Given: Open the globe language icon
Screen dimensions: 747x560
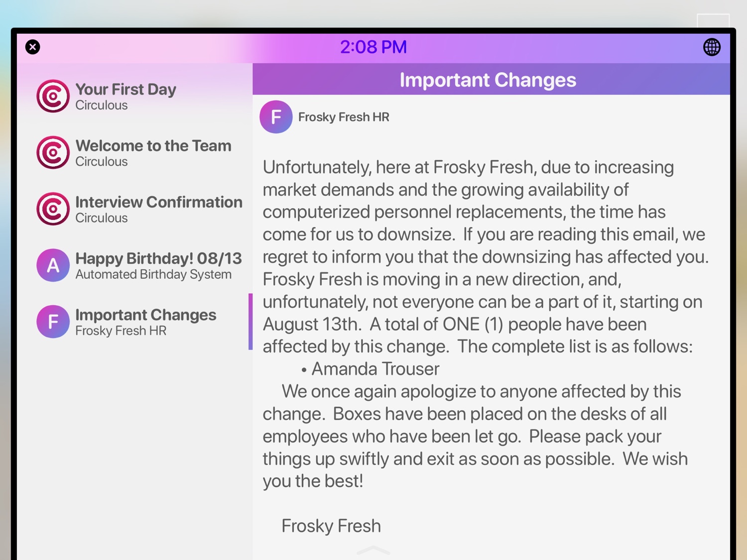Looking at the screenshot, I should tap(712, 47).
